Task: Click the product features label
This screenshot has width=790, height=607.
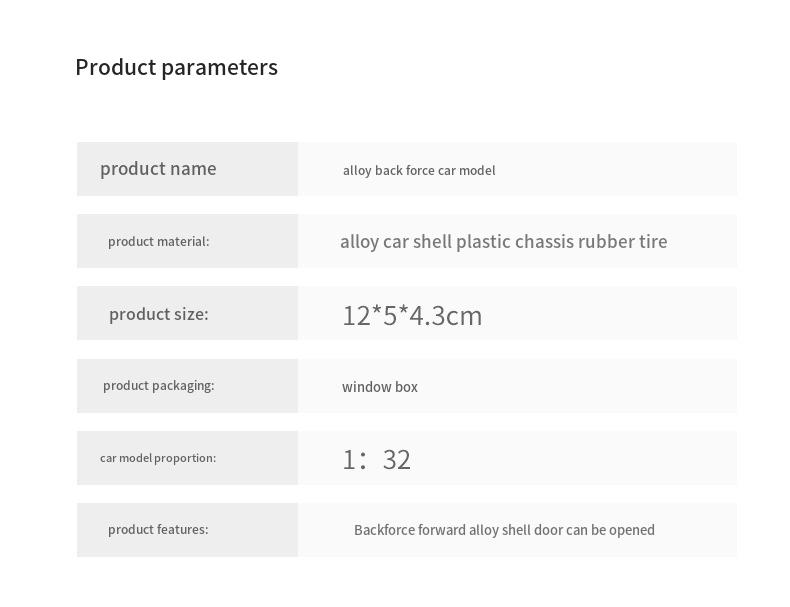Action: tap(158, 529)
